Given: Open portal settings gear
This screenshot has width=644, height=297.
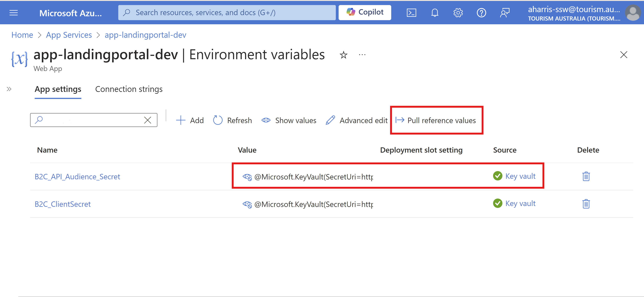Looking at the screenshot, I should tap(458, 13).
